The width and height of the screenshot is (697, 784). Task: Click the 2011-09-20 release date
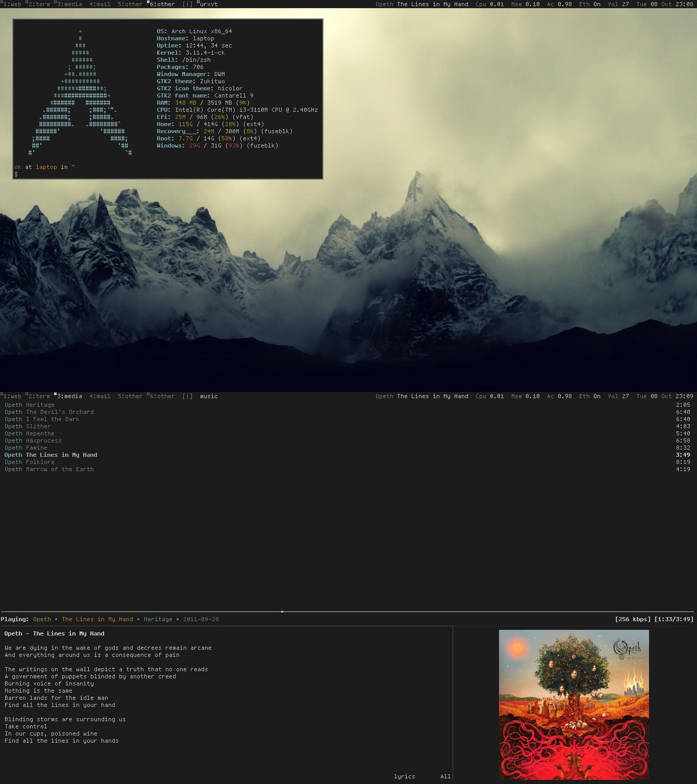(x=201, y=619)
